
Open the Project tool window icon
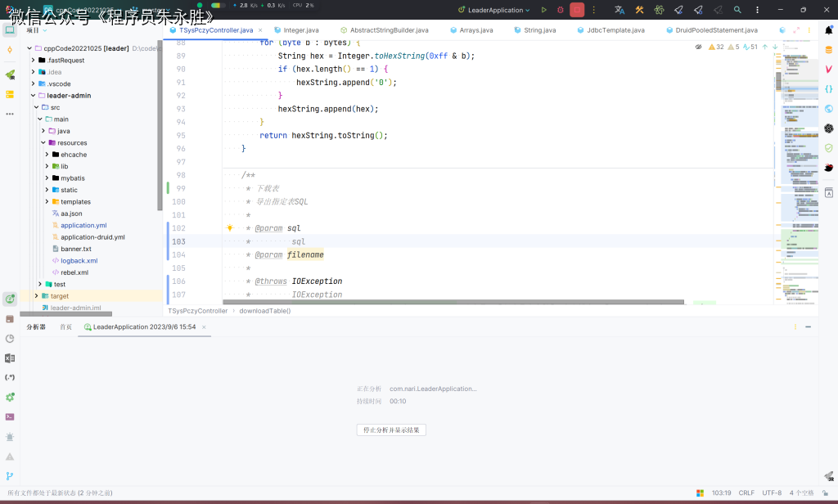click(x=10, y=30)
